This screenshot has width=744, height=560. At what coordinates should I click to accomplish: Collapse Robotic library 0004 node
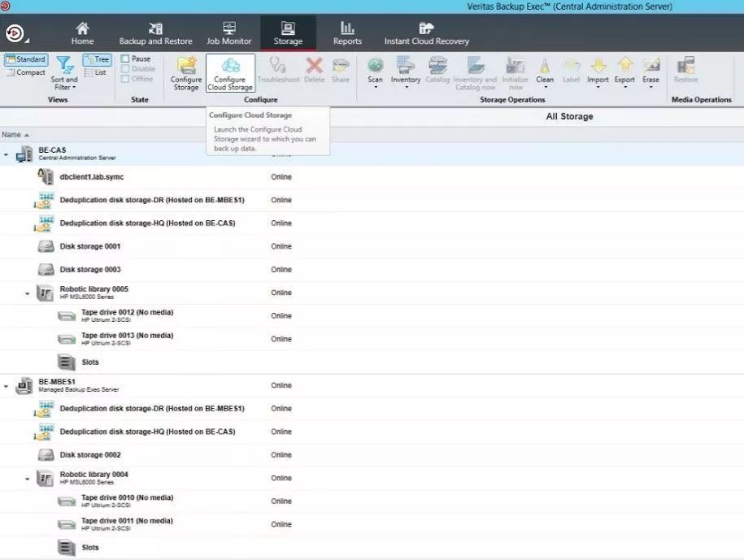27,479
